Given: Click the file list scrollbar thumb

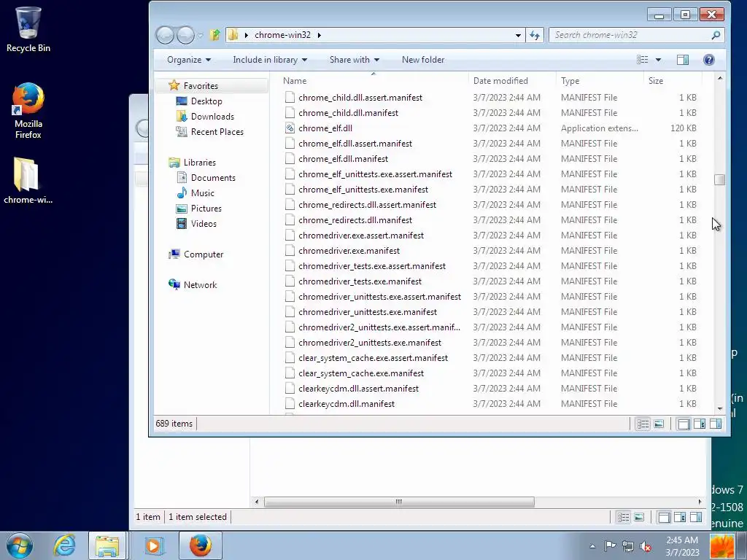Looking at the screenshot, I should click(x=719, y=179).
